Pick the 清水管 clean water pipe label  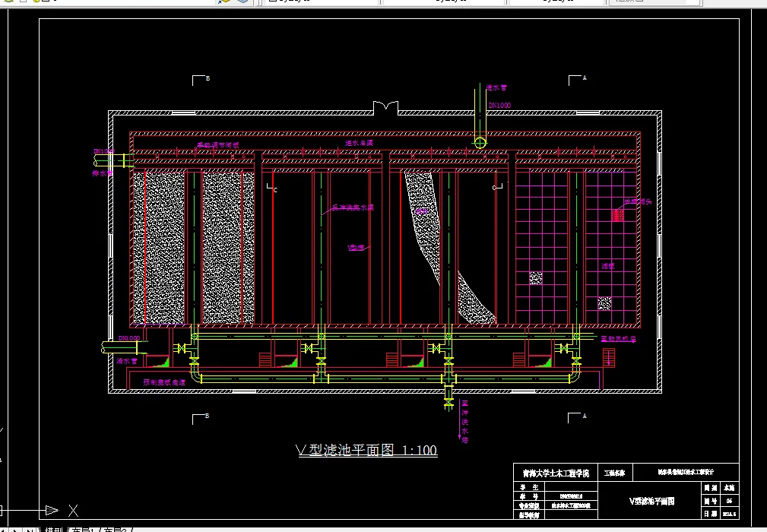click(127, 361)
